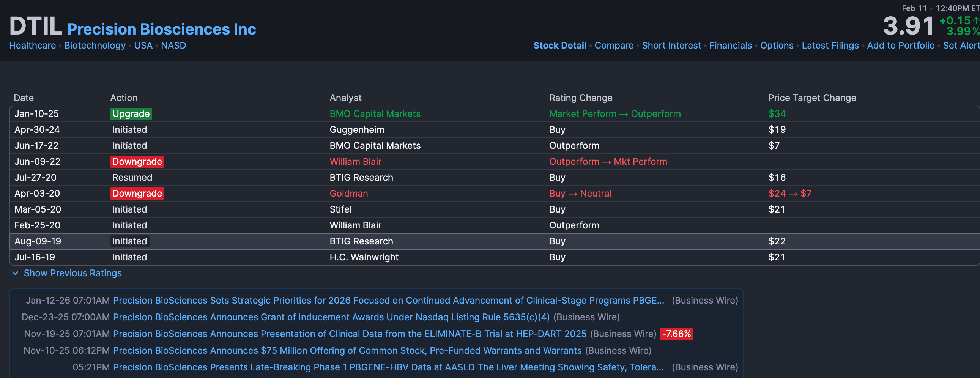Click the Stifel analyst cell
Screen dimensions: 980x378
click(x=340, y=209)
